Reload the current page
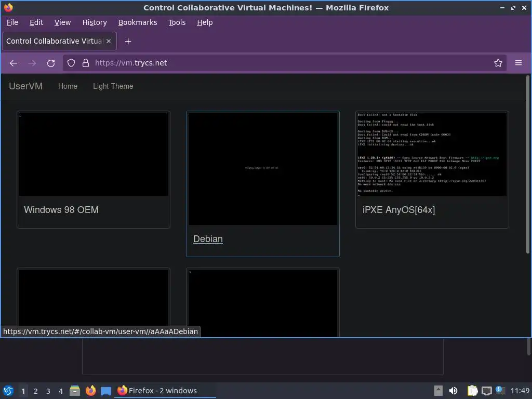Image resolution: width=532 pixels, height=399 pixels. pos(51,63)
